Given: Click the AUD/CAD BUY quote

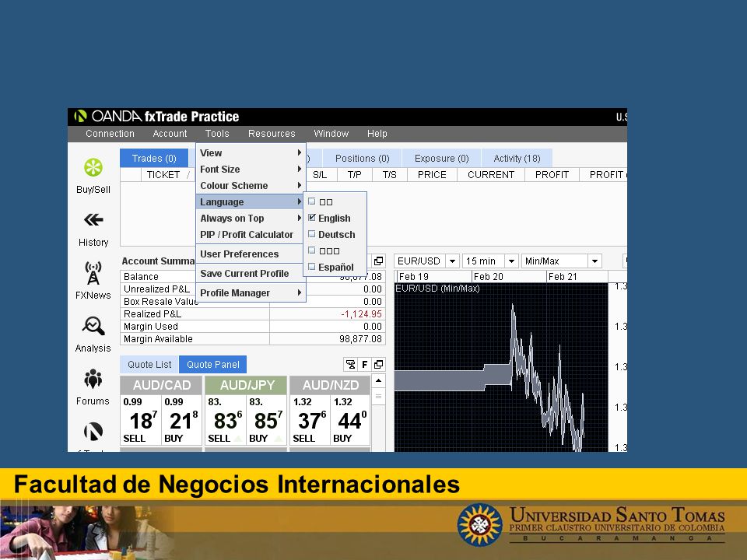Looking at the screenshot, I should 181,420.
